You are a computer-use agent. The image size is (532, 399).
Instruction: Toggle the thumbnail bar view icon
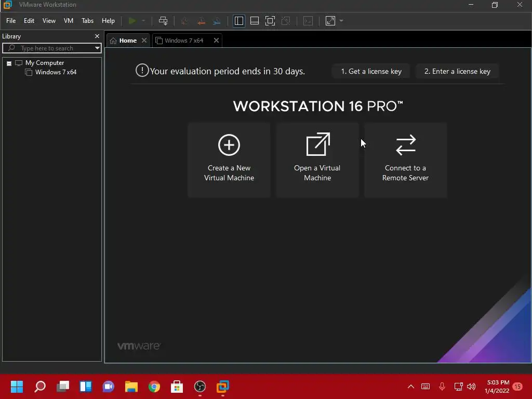[x=255, y=21]
